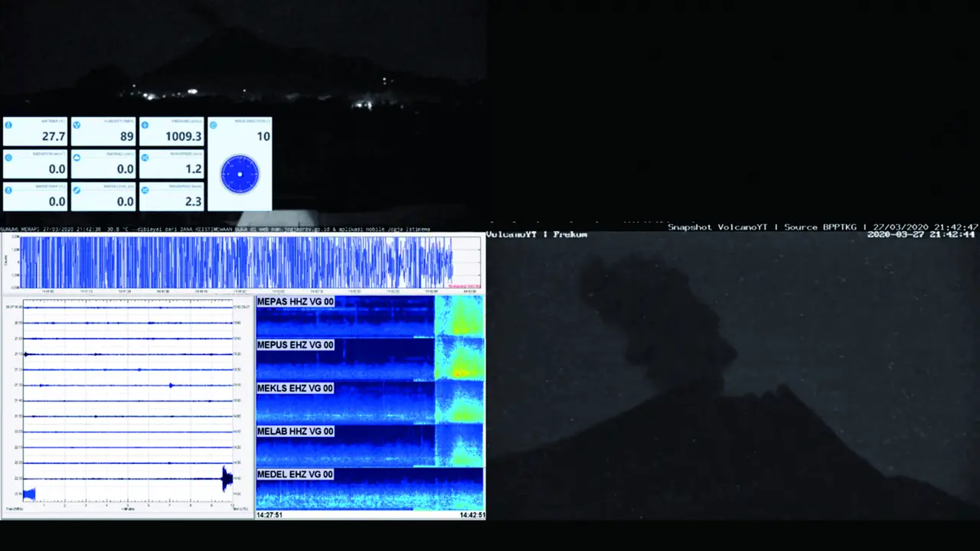Click the water temperature thermometer icon

(x=8, y=190)
